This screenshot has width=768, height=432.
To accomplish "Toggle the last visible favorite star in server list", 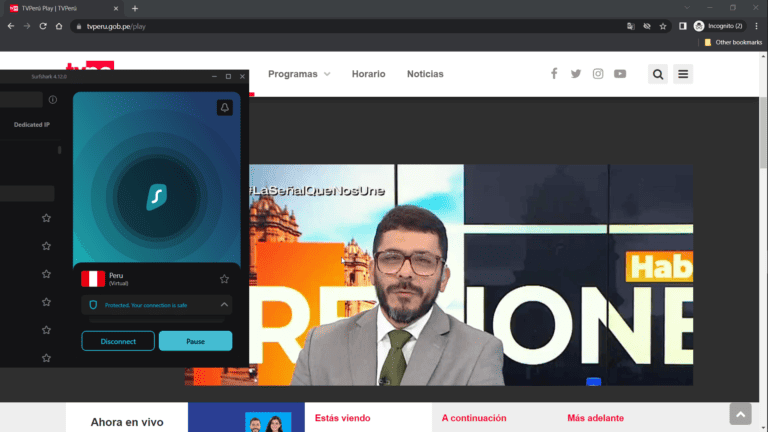I will point(46,358).
